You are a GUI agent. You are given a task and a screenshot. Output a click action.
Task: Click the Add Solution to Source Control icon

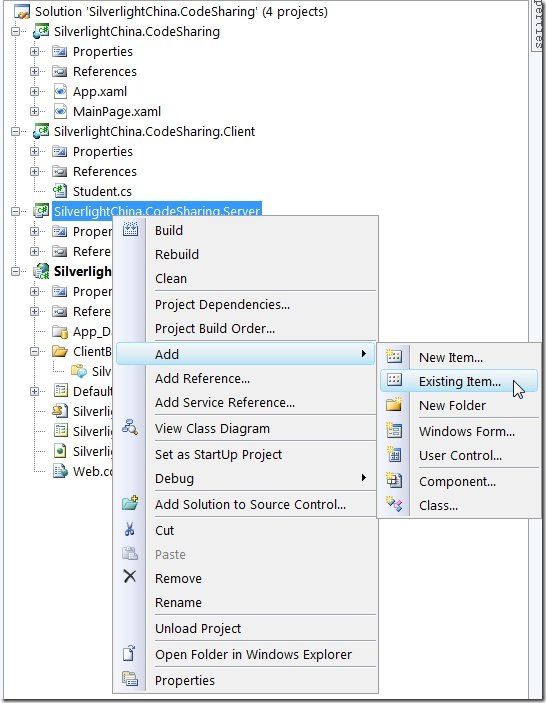click(130, 503)
